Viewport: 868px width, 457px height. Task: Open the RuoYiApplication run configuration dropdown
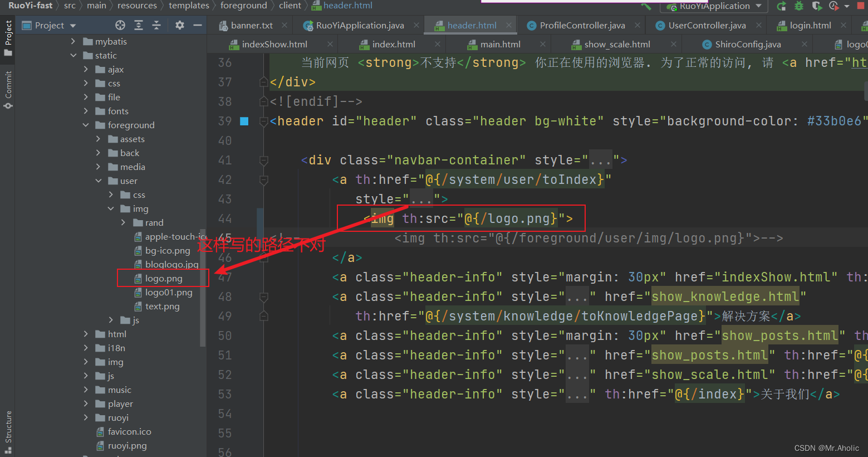click(758, 6)
